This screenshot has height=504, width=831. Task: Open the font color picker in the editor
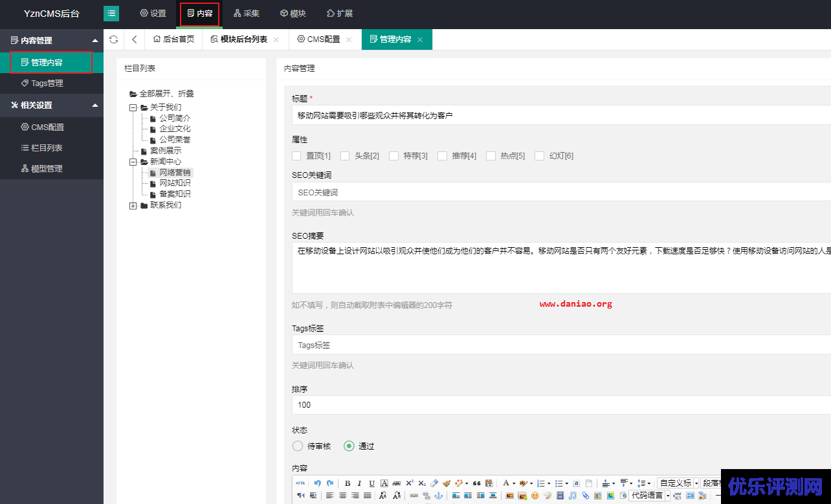point(507,483)
